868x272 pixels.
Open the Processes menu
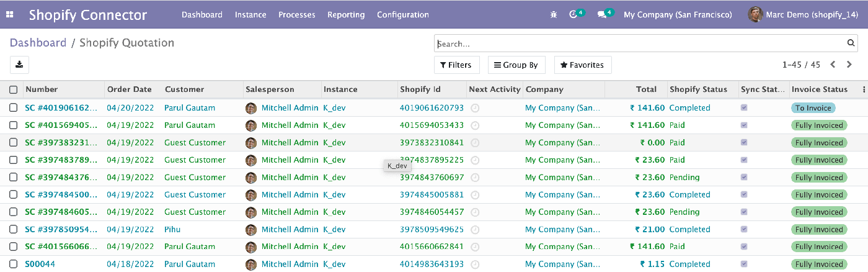point(297,15)
